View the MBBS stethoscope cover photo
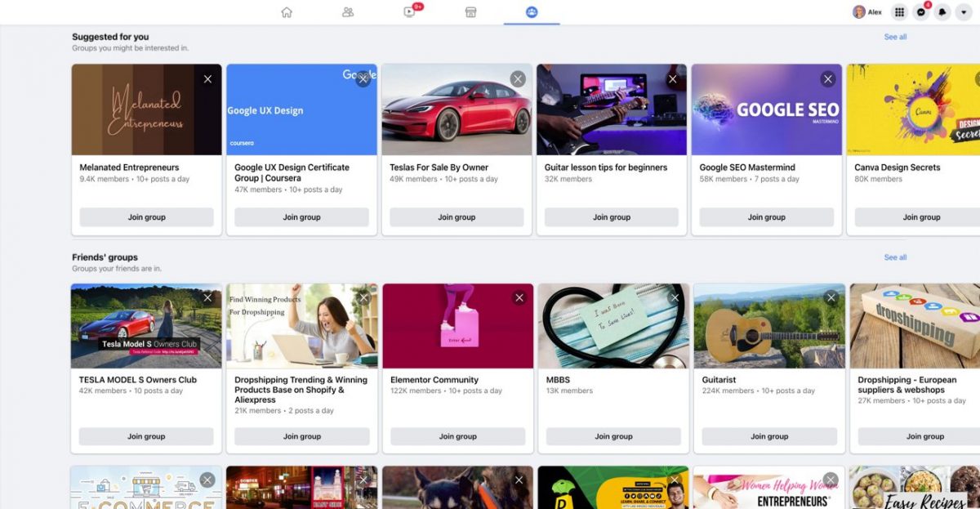 pos(614,326)
